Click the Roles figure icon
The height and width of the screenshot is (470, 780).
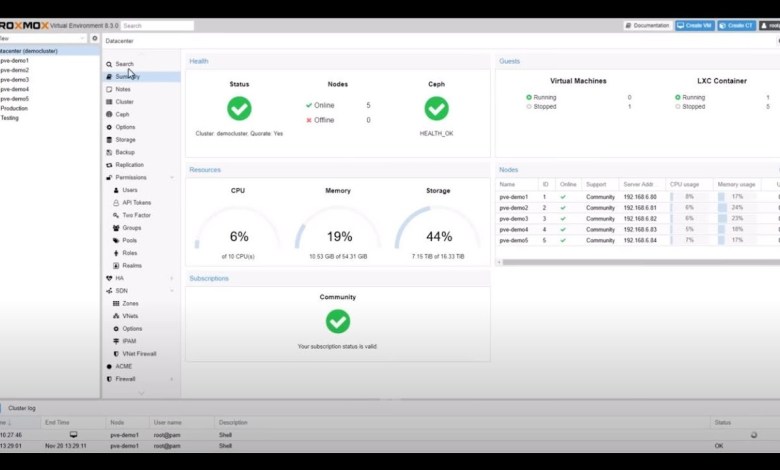coord(116,253)
